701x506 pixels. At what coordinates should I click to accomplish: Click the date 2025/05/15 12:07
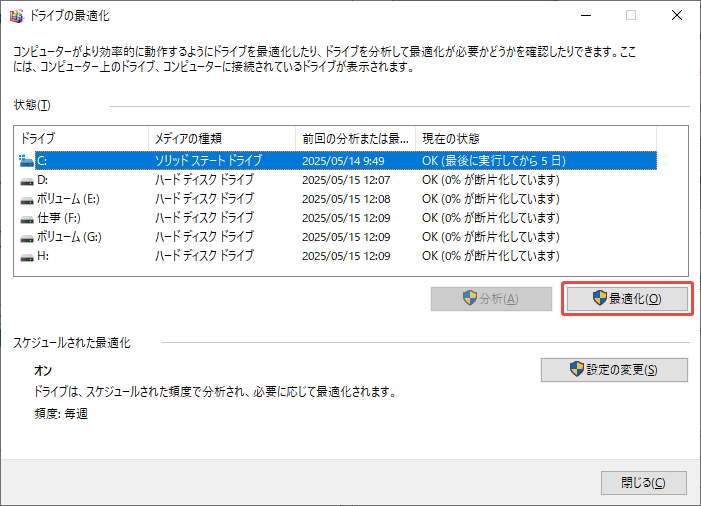pos(346,180)
